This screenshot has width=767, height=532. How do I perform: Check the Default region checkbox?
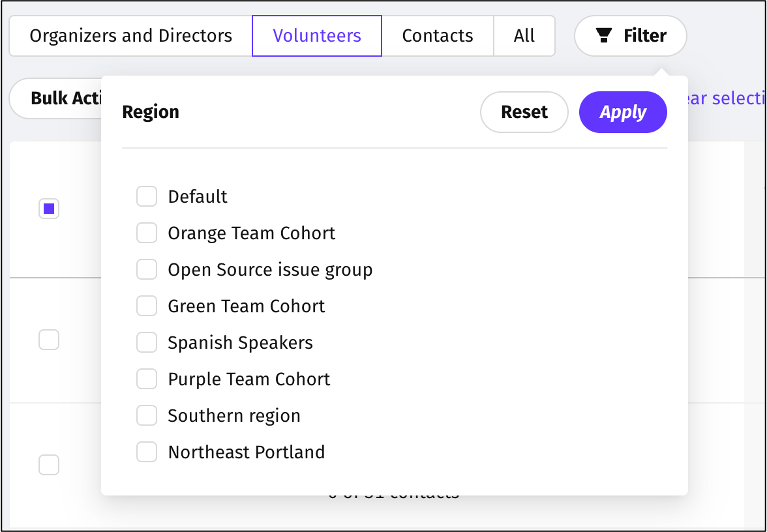tap(147, 196)
